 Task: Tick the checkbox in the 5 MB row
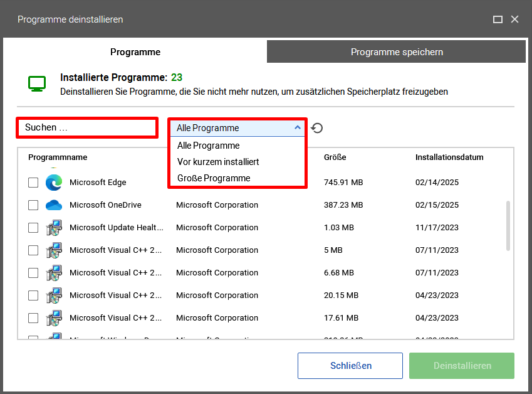tap(33, 250)
